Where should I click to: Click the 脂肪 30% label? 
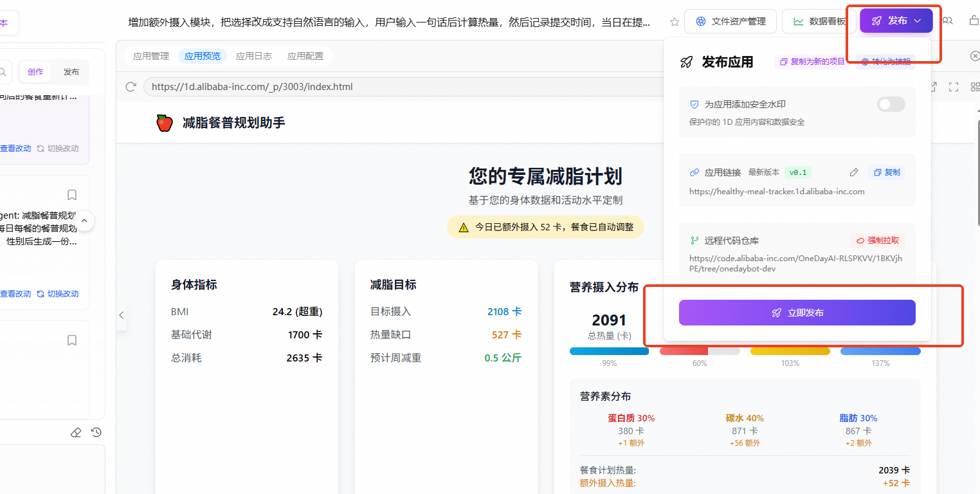point(858,418)
